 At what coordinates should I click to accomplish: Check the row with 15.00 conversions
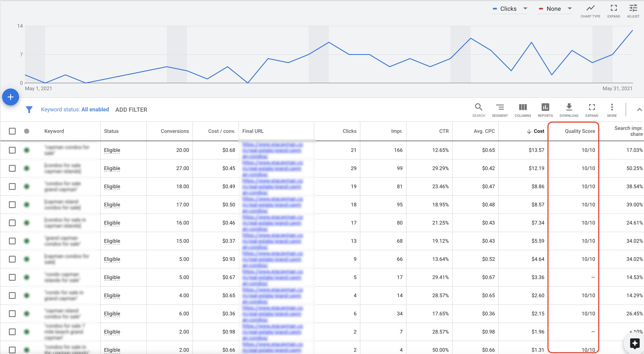[x=12, y=241]
